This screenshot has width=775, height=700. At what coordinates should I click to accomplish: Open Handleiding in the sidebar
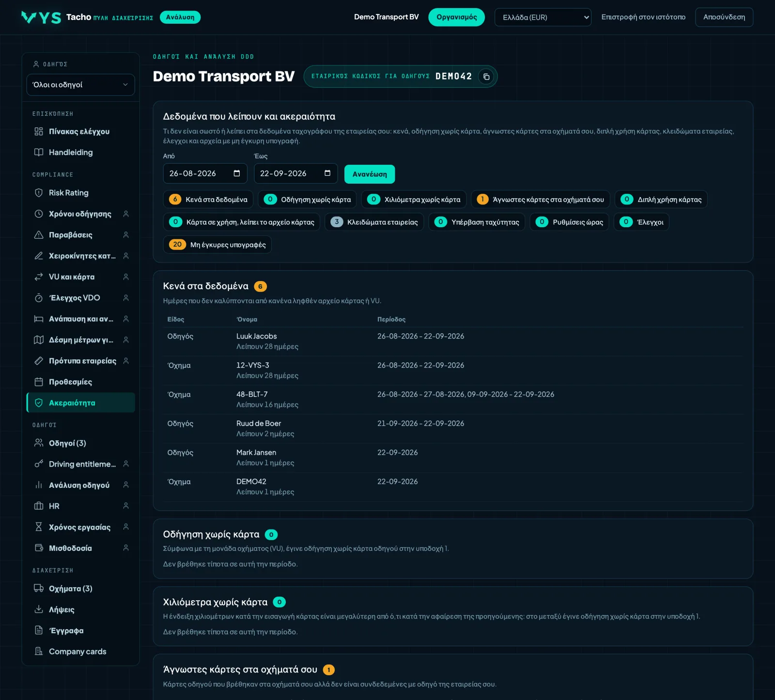click(80, 153)
